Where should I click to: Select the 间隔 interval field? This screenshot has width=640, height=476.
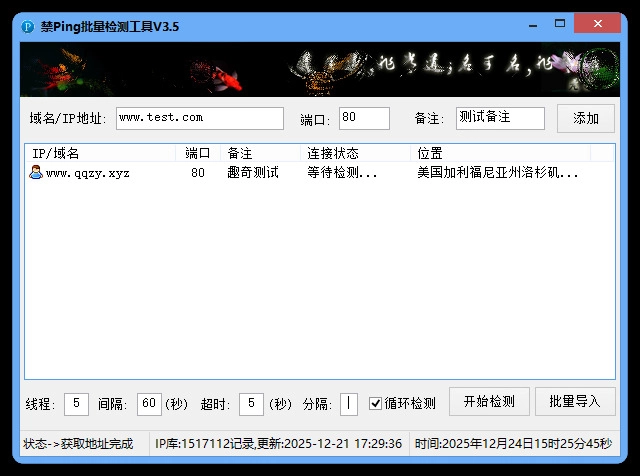click(x=150, y=404)
